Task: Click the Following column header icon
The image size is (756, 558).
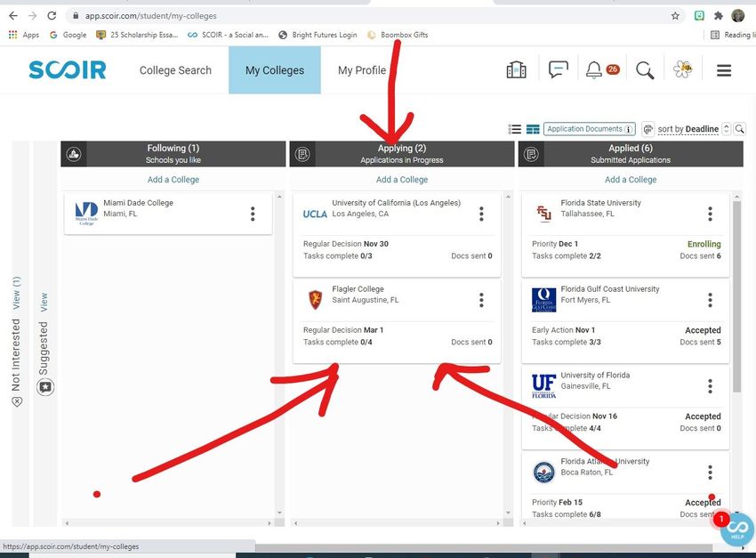Action: [x=74, y=154]
